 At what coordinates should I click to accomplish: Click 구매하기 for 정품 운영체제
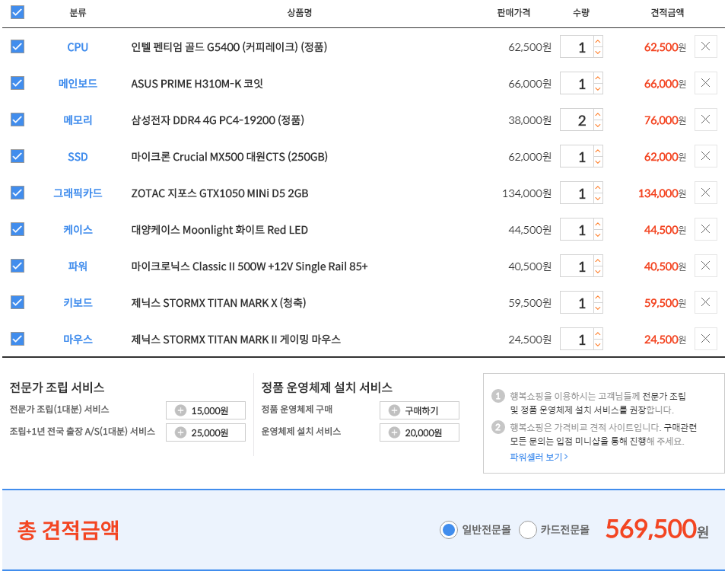(419, 410)
